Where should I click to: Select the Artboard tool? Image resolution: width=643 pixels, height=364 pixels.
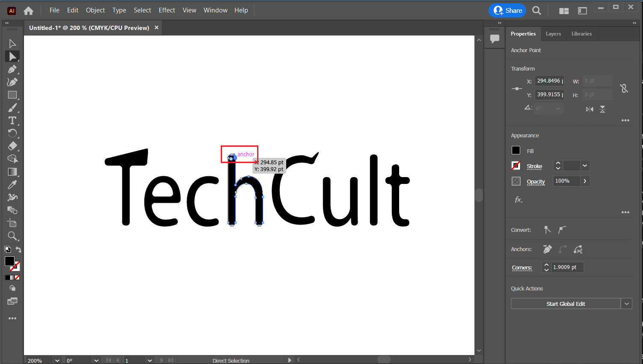pyautogui.click(x=12, y=223)
